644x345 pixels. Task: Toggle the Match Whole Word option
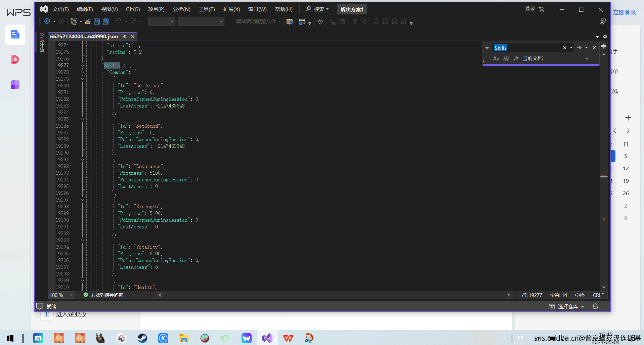(506, 58)
